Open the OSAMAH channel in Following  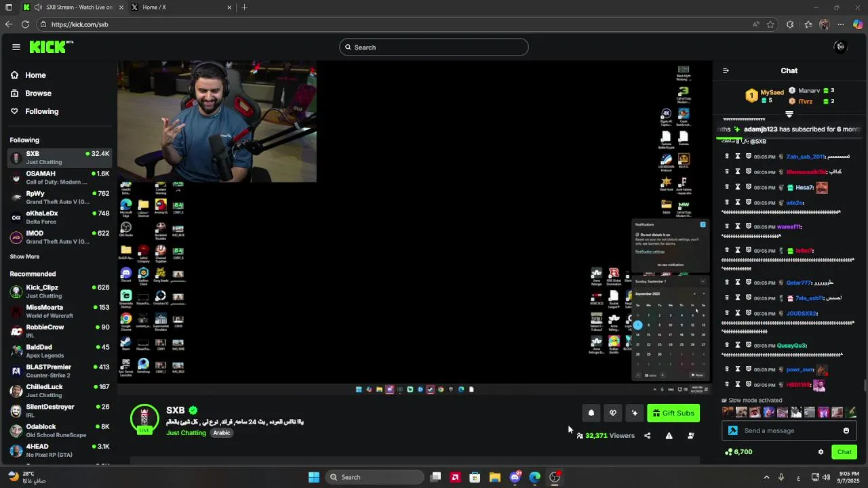(x=60, y=178)
